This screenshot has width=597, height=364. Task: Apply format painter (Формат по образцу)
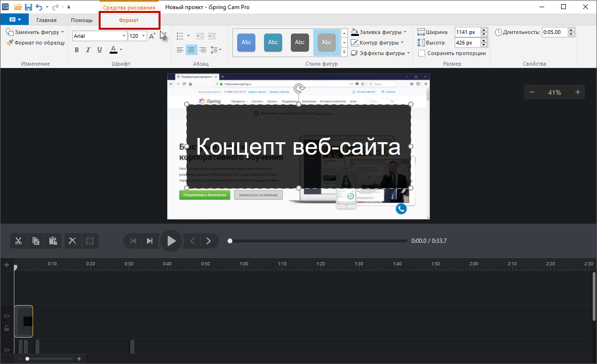(35, 43)
